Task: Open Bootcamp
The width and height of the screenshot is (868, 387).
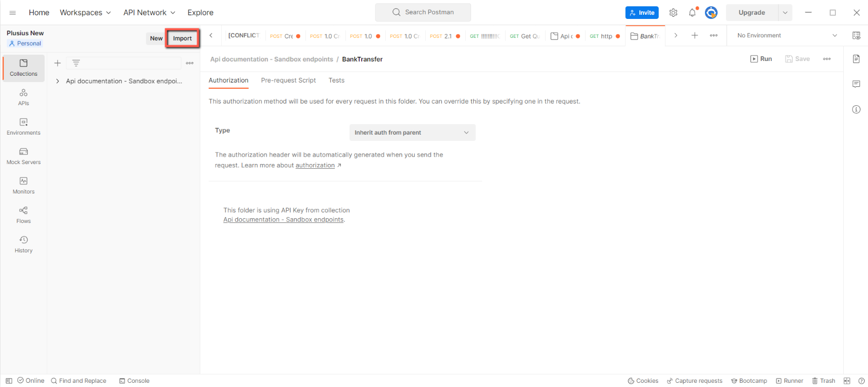Action: pos(749,381)
